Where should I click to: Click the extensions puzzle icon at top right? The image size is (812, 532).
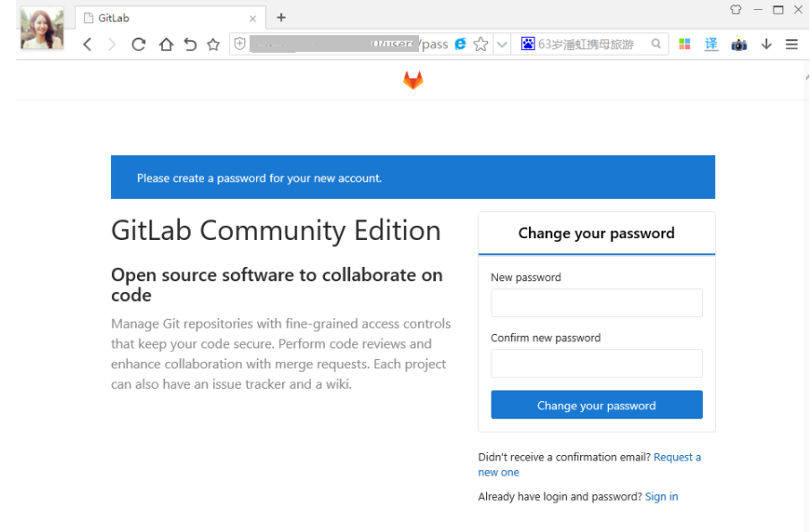(x=735, y=9)
